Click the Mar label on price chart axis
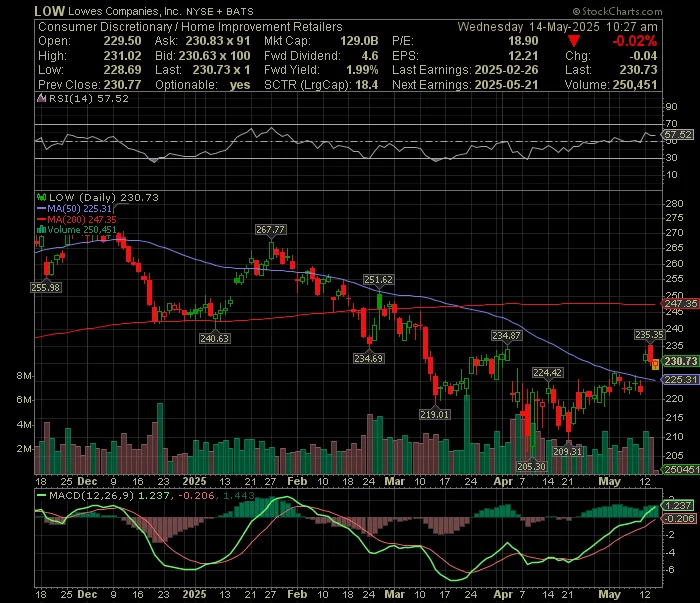The image size is (700, 603). (394, 481)
